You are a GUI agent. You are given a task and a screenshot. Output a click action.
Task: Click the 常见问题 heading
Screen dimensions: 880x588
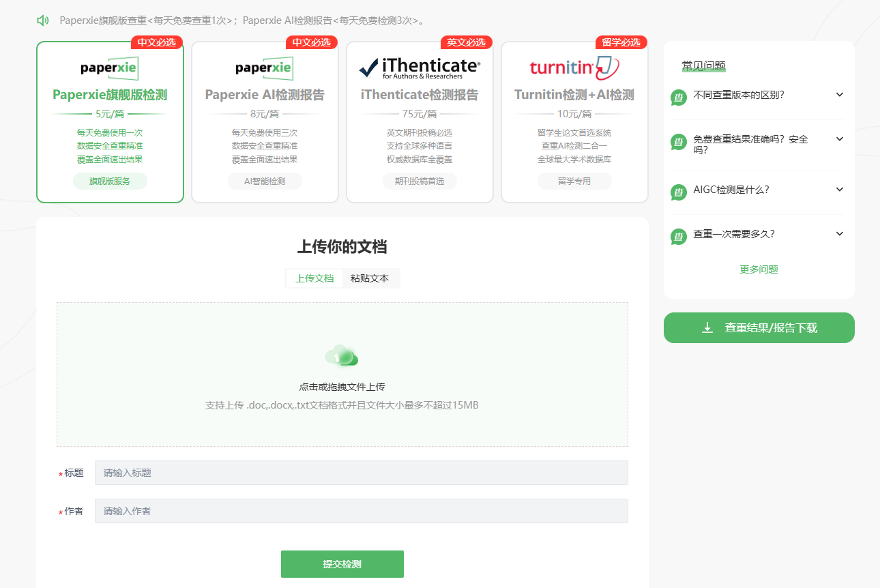704,66
